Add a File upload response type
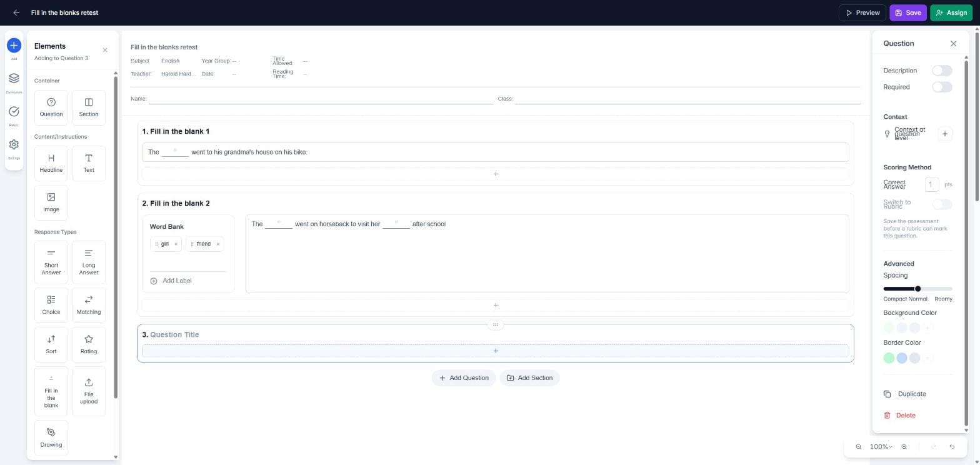Screen dimensions: 980x465 tap(89, 391)
